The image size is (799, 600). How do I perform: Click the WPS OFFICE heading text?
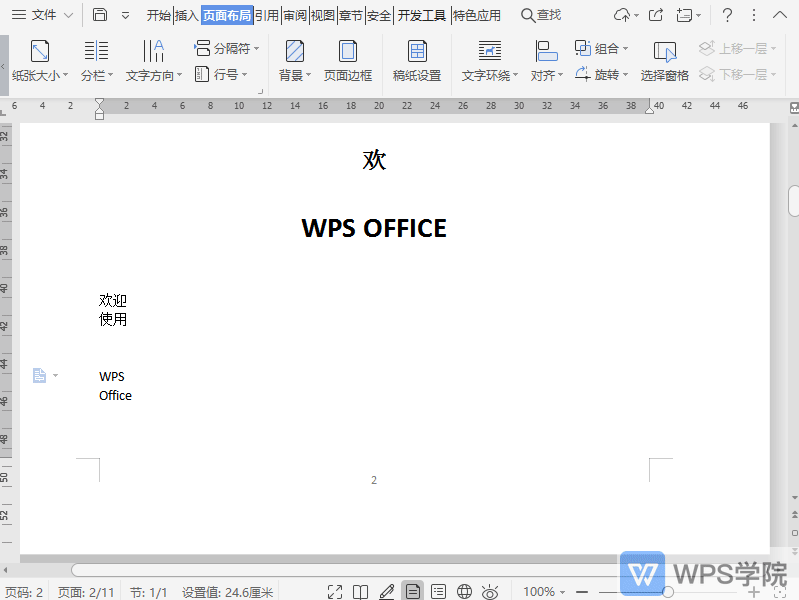(373, 228)
